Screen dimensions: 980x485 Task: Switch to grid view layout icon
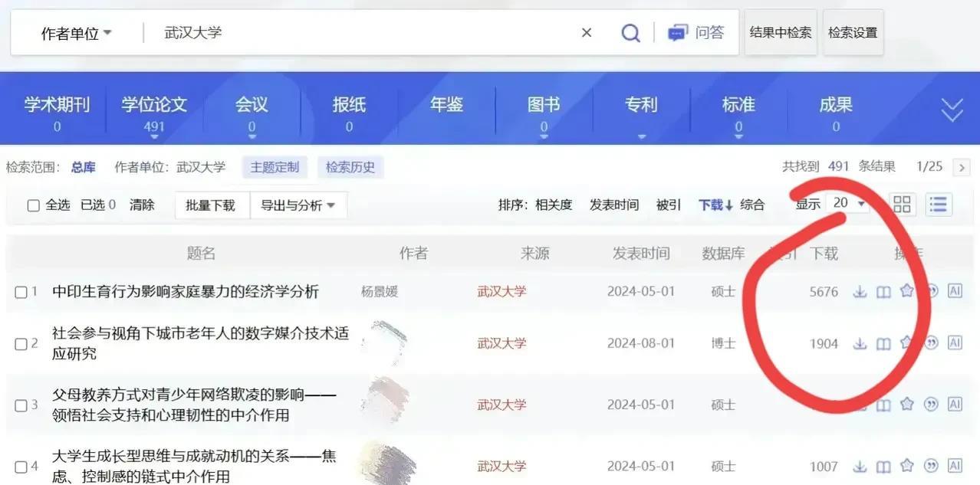903,204
